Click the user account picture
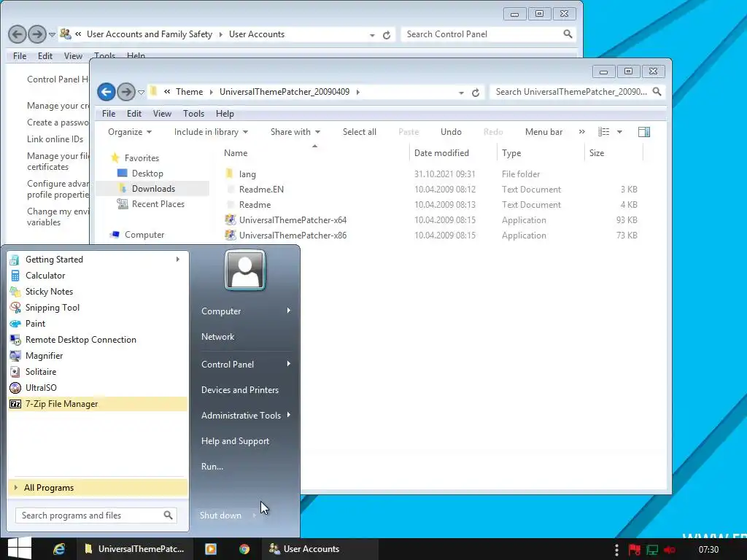 [245, 270]
